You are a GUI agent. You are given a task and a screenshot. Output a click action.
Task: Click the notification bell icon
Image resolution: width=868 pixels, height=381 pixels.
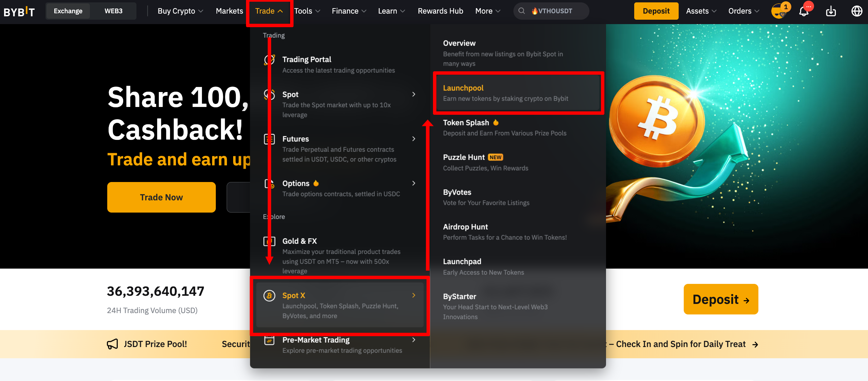coord(803,11)
